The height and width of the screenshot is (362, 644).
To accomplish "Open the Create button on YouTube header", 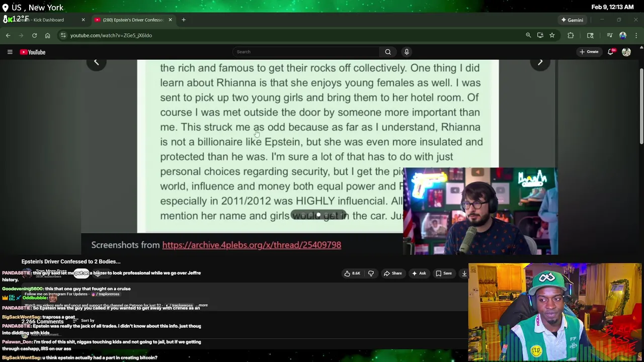I will click(589, 52).
